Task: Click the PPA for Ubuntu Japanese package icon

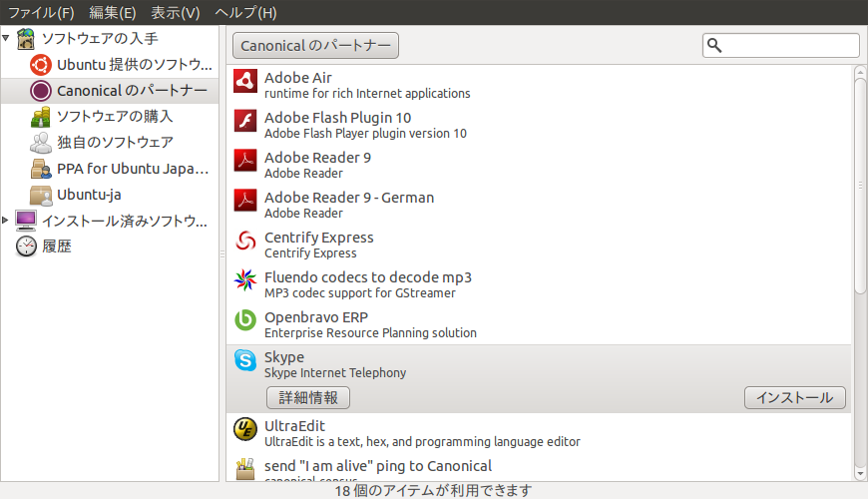Action: point(41,169)
